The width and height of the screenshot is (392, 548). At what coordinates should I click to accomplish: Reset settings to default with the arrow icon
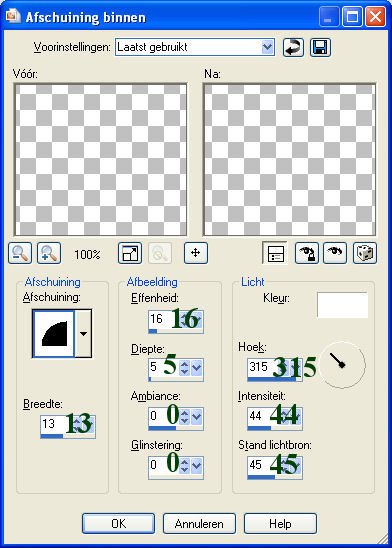click(293, 47)
